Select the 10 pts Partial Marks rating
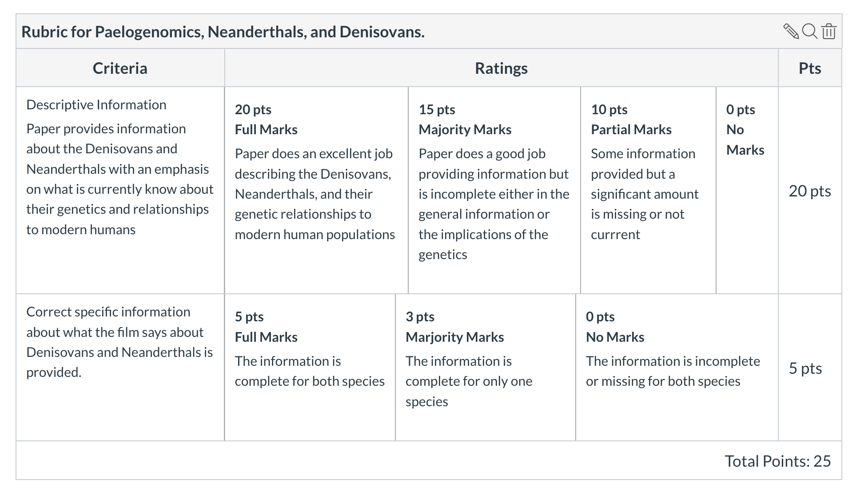868x496 pixels. pyautogui.click(x=649, y=190)
